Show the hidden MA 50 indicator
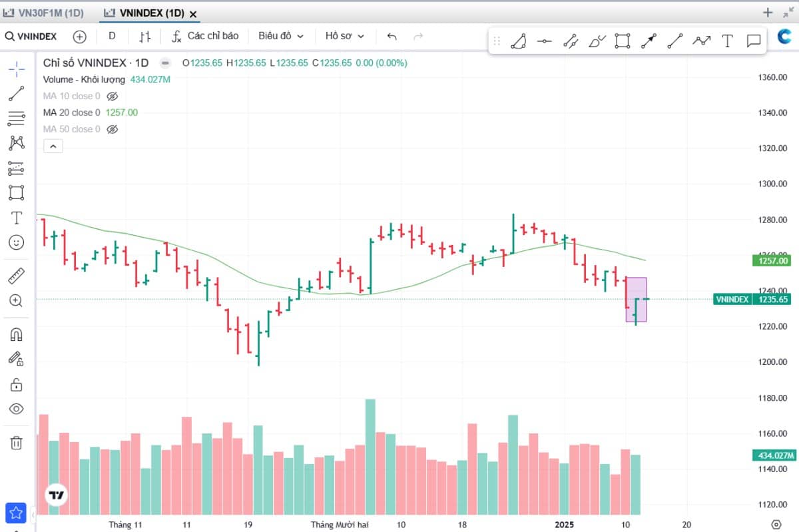Screen dimensions: 799x532 [112, 129]
